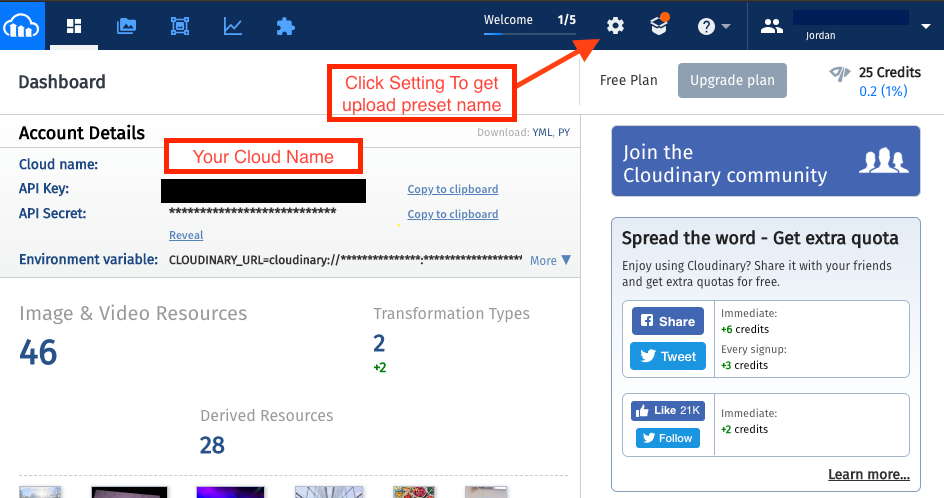Expand the Jordan account dropdown arrow
944x498 pixels.
tap(926, 26)
